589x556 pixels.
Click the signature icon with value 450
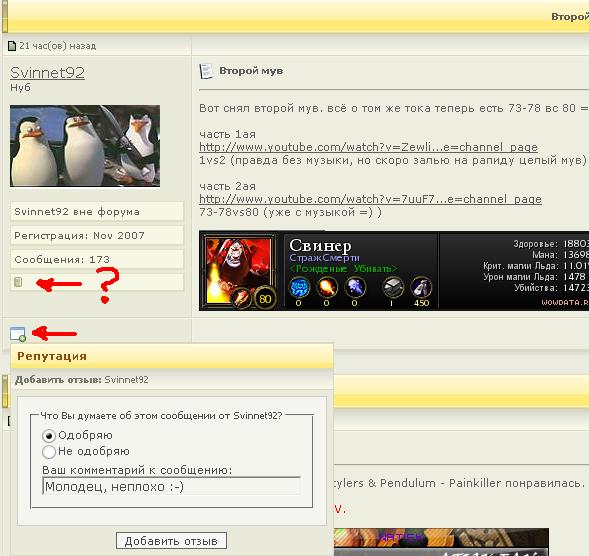point(421,287)
